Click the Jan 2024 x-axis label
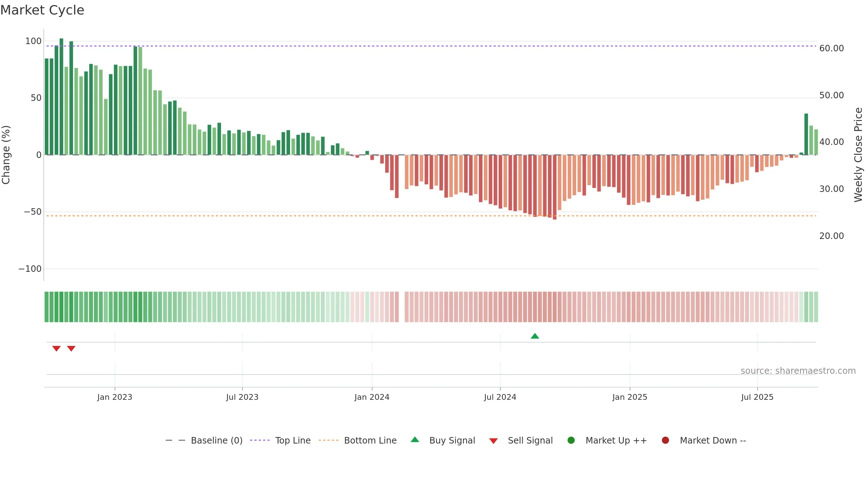 (x=372, y=397)
